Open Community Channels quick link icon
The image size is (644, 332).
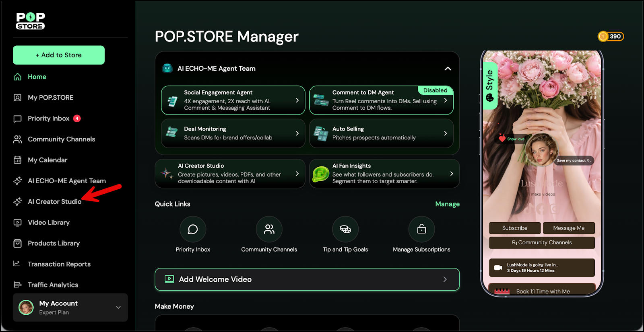point(269,229)
